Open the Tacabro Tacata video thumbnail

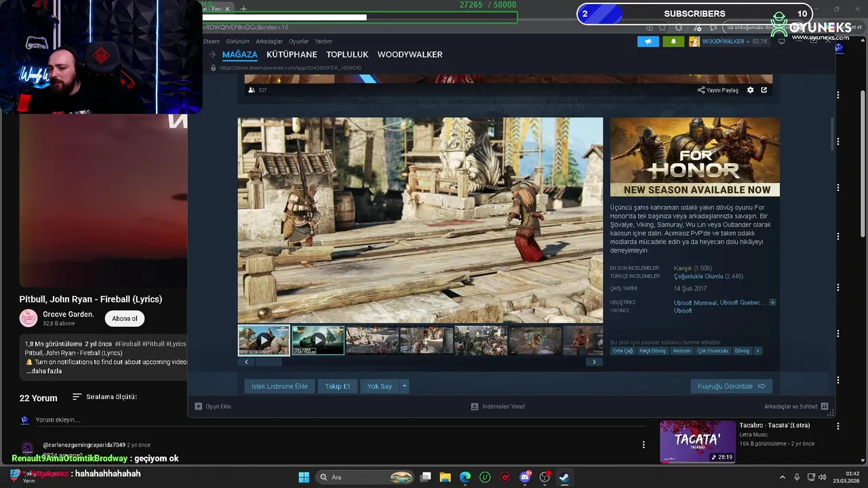coord(698,442)
